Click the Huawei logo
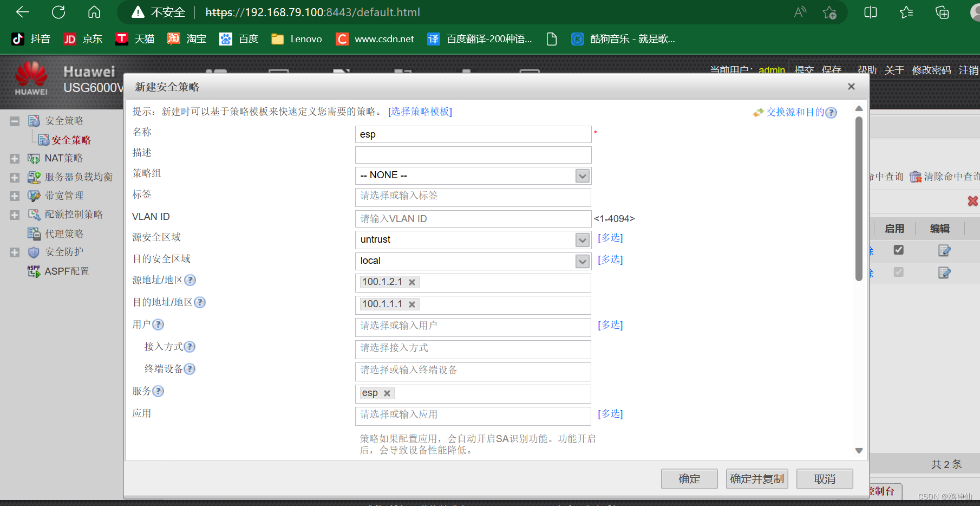 tap(31, 79)
